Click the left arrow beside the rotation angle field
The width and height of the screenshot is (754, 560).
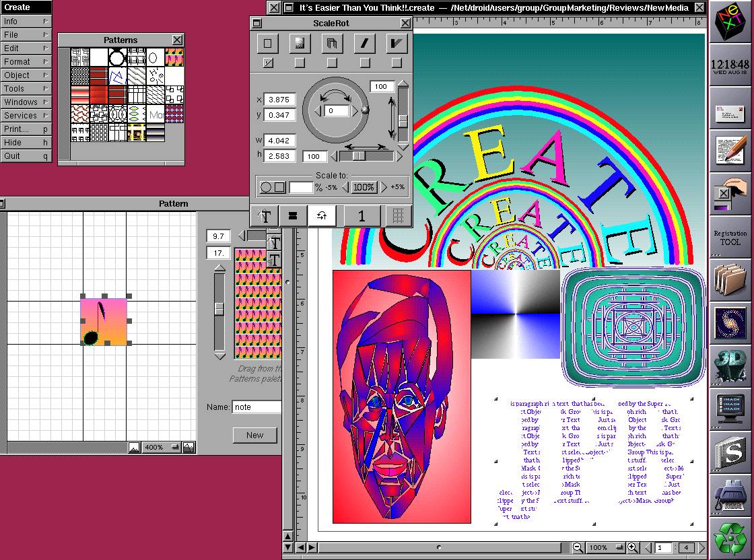[318, 111]
